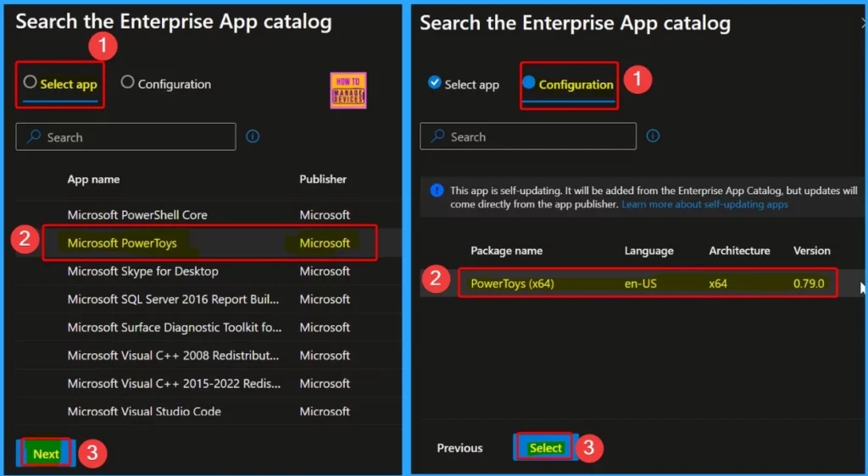Click the left panel Search input field

[125, 136]
